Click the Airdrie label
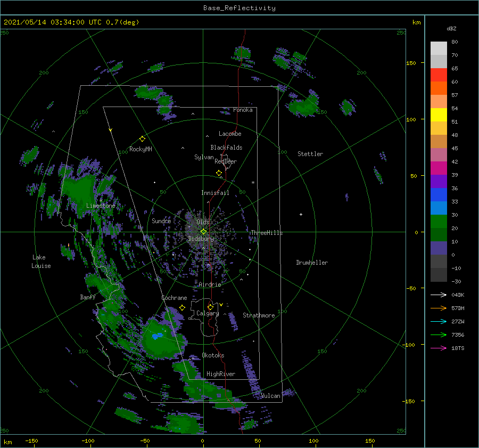 210,284
